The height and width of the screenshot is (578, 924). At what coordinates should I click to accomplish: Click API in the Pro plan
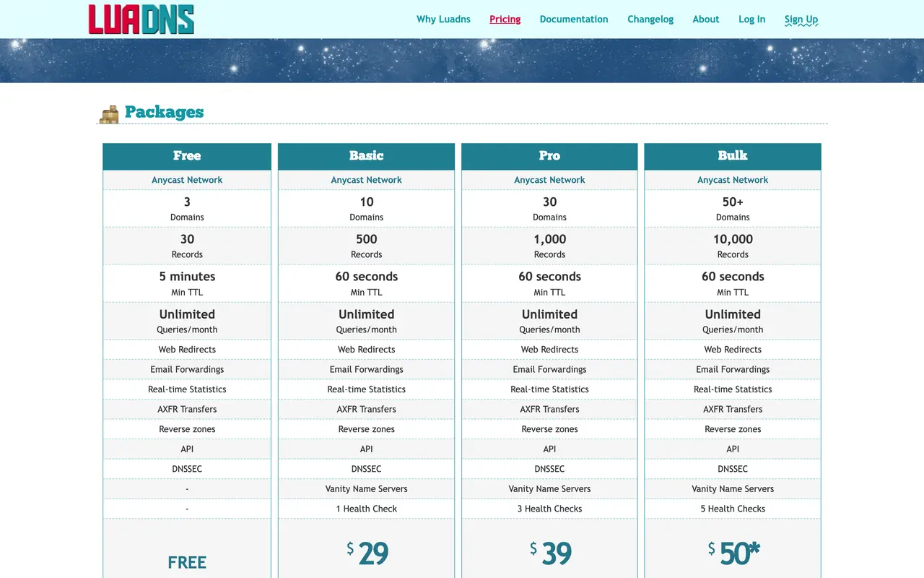549,449
